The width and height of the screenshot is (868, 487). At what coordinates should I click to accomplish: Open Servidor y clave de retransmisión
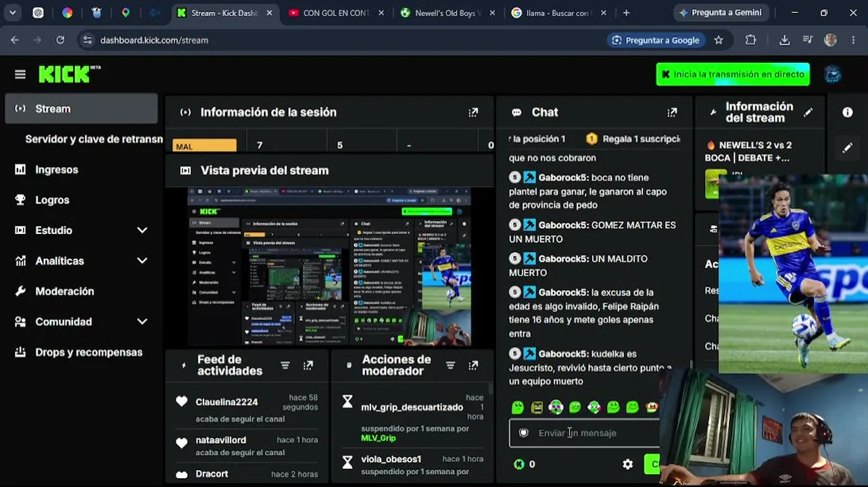pos(94,139)
